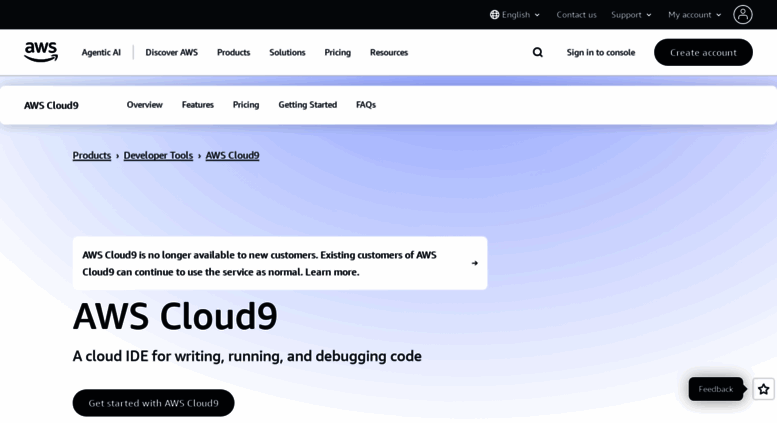Go to the FAQs tab
Screen dimensions: 777x423
tap(366, 105)
